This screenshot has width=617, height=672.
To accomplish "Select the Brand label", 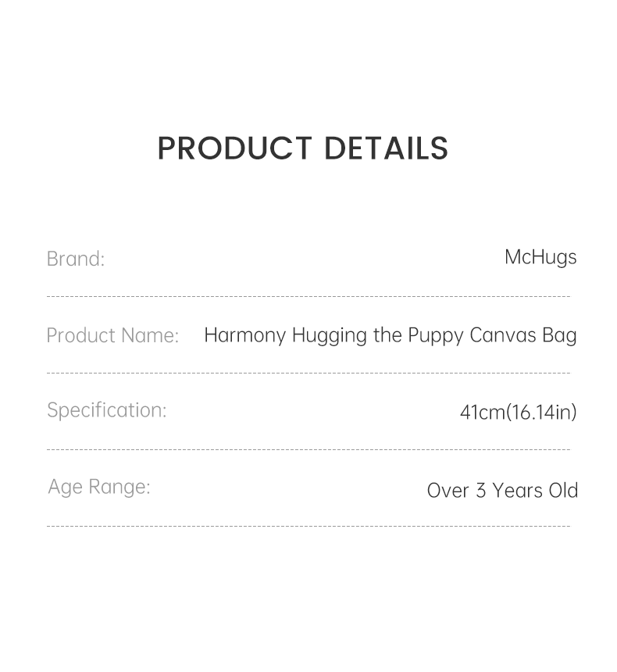I will [76, 259].
